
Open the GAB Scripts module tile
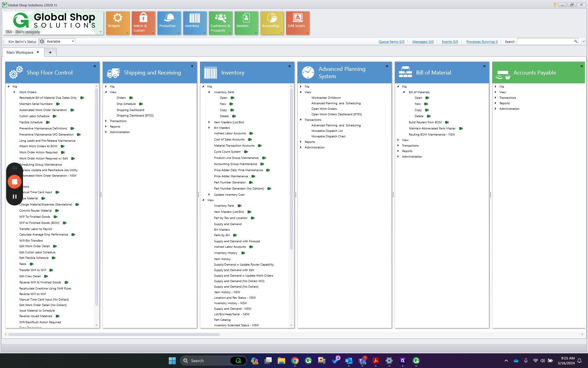tap(298, 23)
